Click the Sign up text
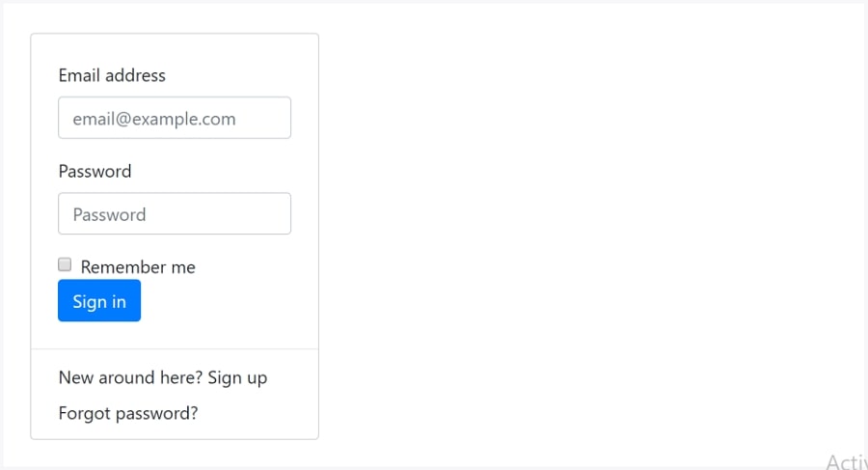Screen dimensions: 868x470 pyautogui.click(x=237, y=377)
